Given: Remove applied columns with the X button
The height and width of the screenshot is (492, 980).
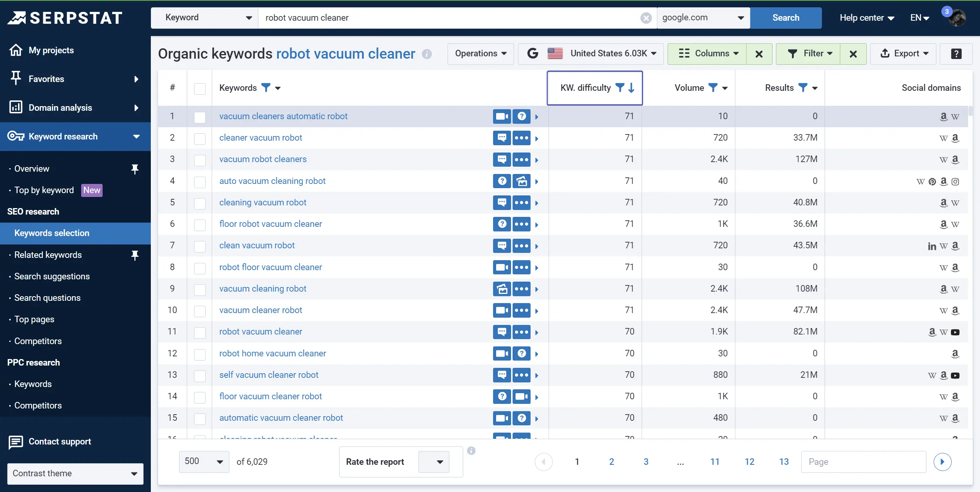Looking at the screenshot, I should click(759, 54).
